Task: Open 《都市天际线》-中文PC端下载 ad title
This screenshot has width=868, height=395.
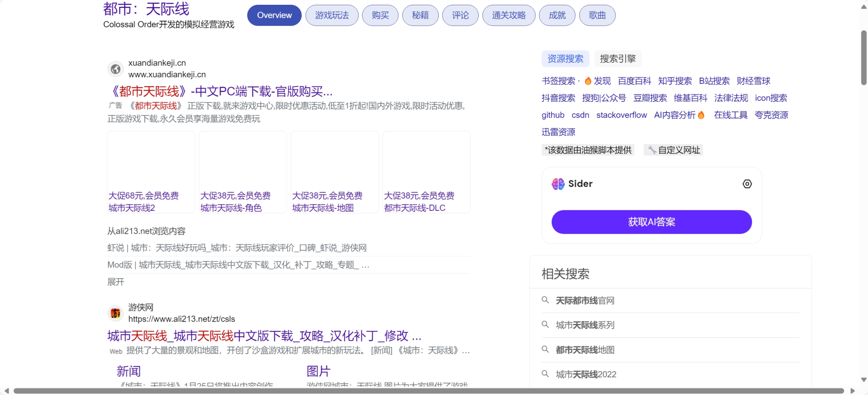Action: point(220,91)
